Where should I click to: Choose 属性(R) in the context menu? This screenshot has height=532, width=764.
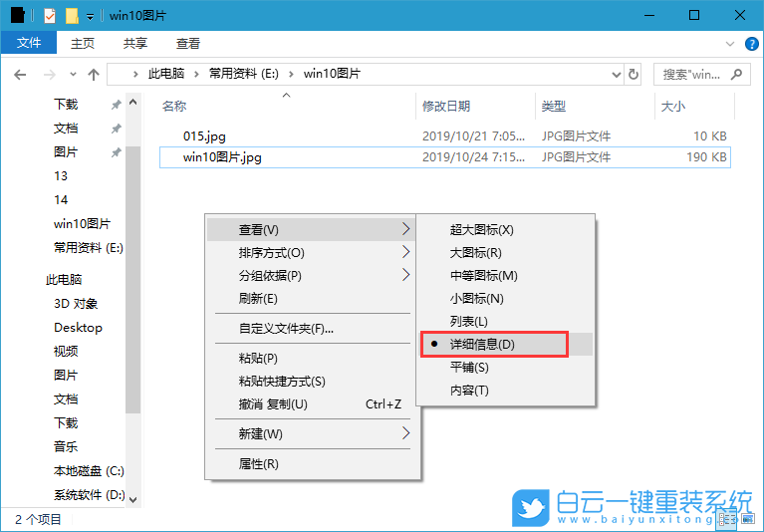(x=311, y=464)
